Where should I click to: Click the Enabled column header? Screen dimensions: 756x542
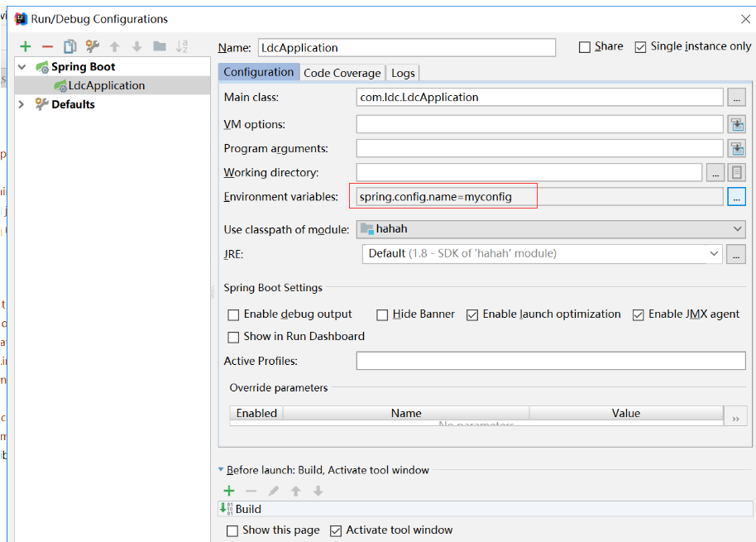click(x=256, y=413)
